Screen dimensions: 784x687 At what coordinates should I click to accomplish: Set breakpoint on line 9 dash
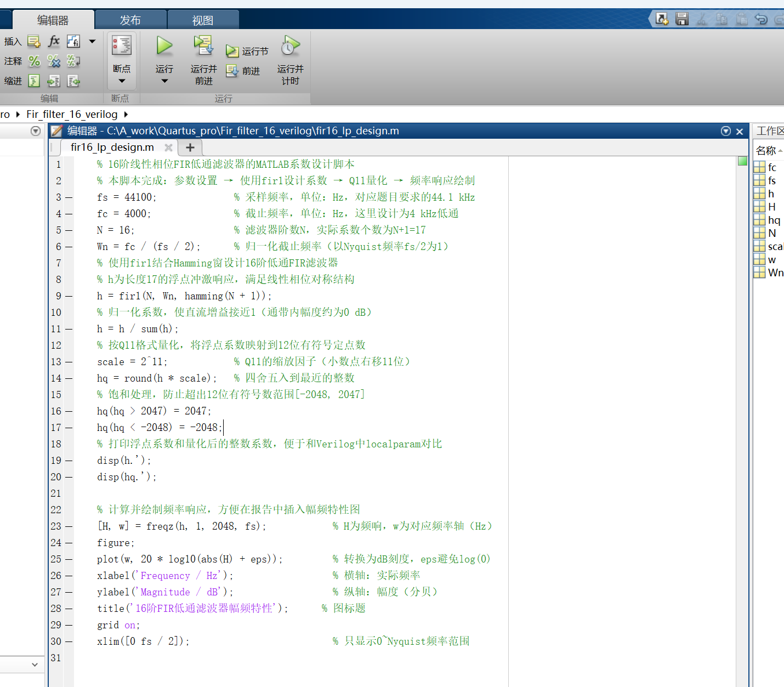pyautogui.click(x=69, y=296)
